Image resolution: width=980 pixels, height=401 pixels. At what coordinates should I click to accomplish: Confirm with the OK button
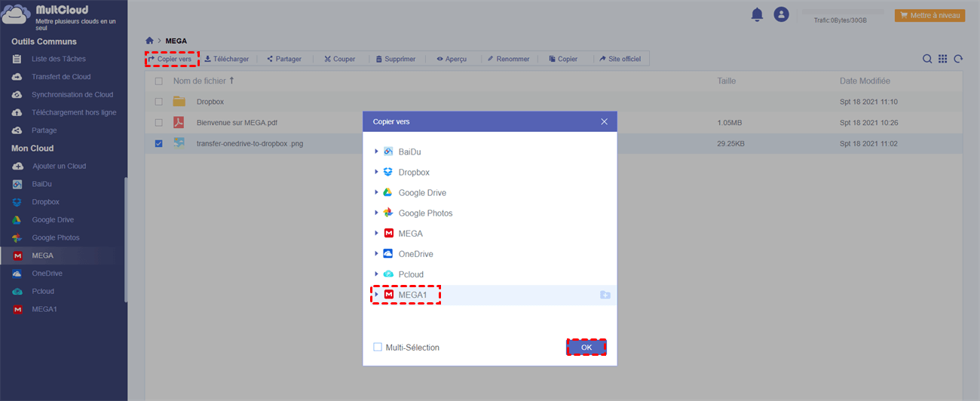tap(586, 347)
